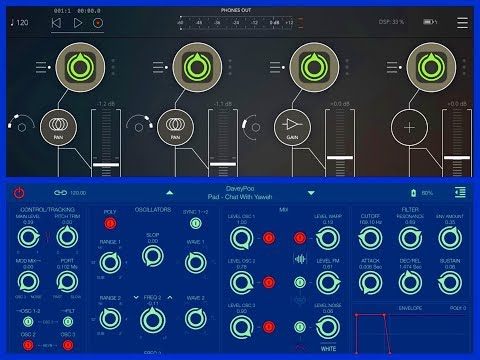The image size is (480, 360).
Task: Toggle the synth's red power icon
Action: coord(19,193)
